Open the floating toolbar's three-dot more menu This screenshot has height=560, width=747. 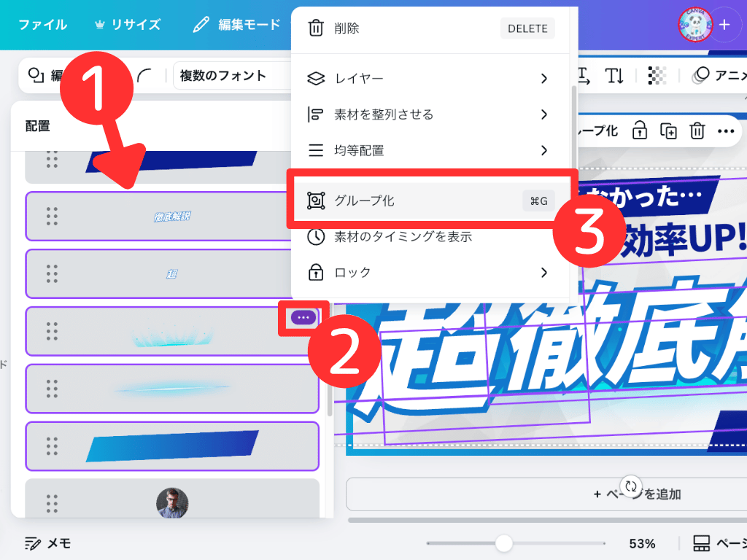tap(726, 131)
